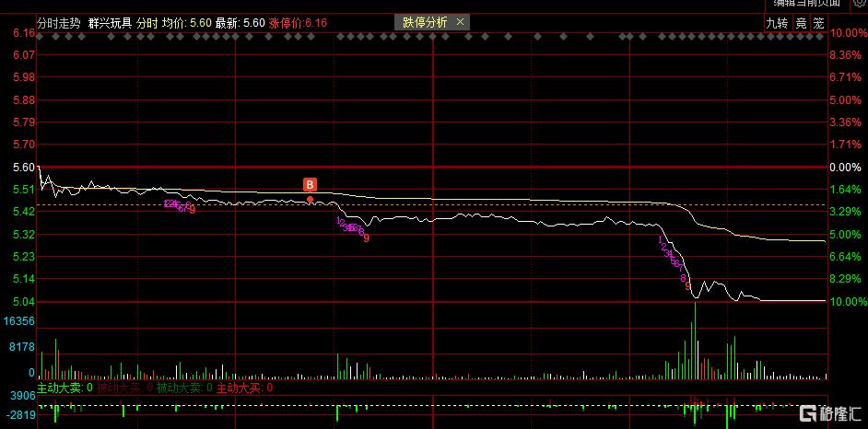
Task: Click the 分时 label after the stock name
Action: point(147,23)
